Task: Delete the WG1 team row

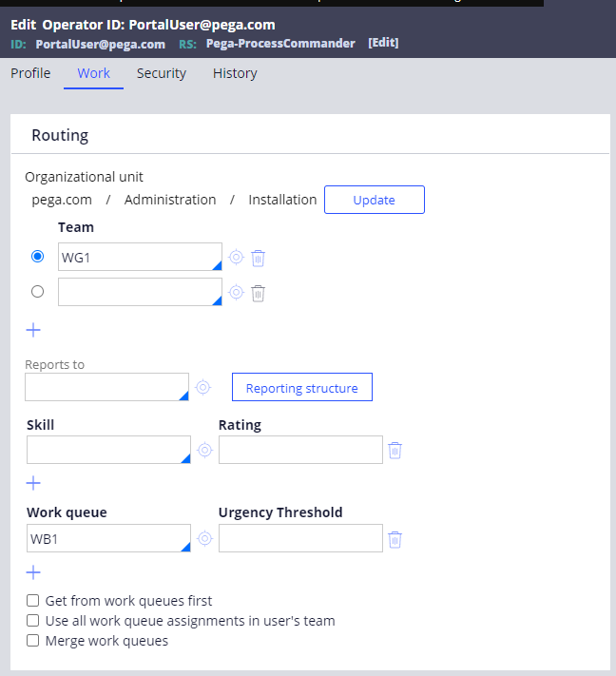Action: 258,259
